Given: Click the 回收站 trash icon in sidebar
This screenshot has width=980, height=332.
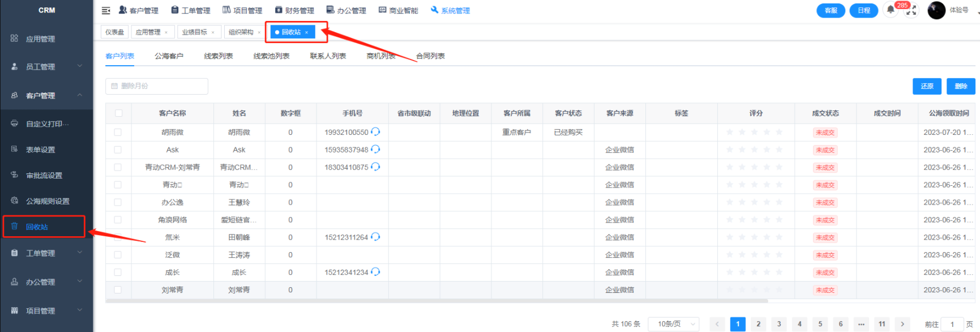Looking at the screenshot, I should (14, 226).
